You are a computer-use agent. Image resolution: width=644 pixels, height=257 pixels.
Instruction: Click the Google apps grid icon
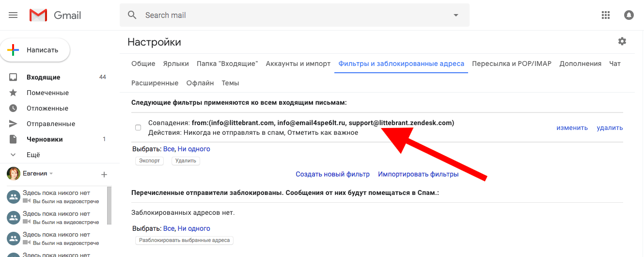[x=605, y=15]
